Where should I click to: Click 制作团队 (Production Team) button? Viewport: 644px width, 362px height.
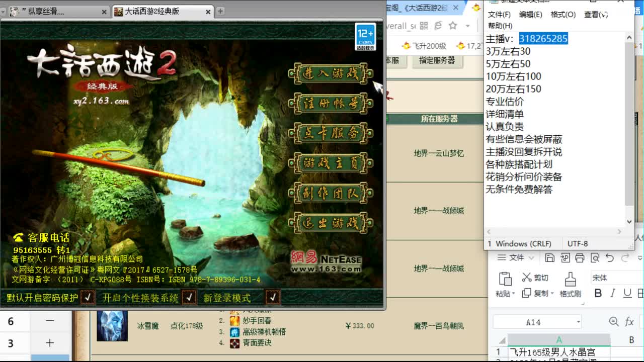click(331, 193)
